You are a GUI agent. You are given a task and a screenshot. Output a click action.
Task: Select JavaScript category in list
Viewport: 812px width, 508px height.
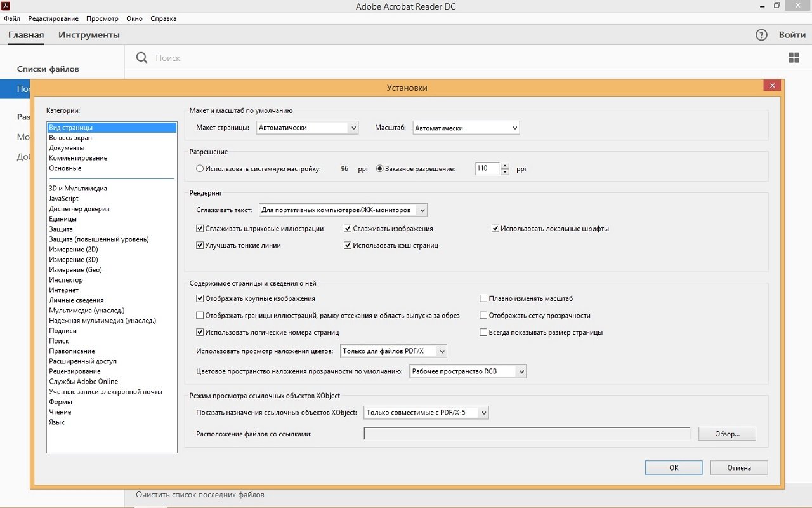pyautogui.click(x=64, y=199)
